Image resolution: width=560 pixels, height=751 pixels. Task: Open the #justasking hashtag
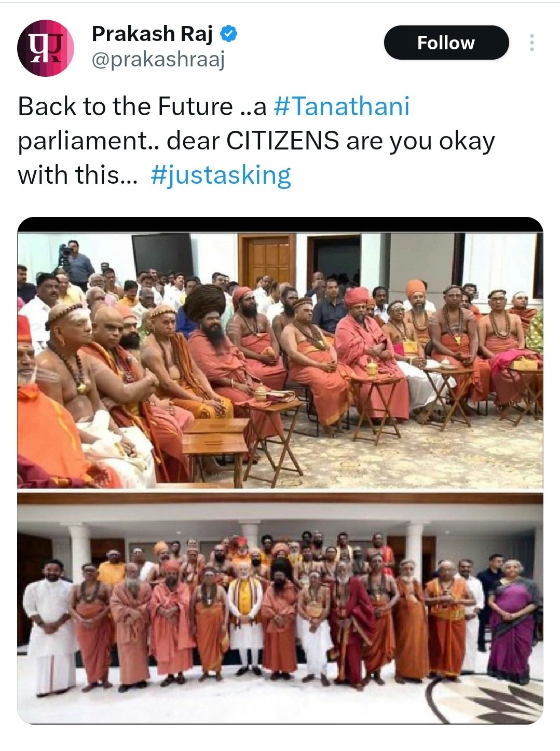[221, 175]
